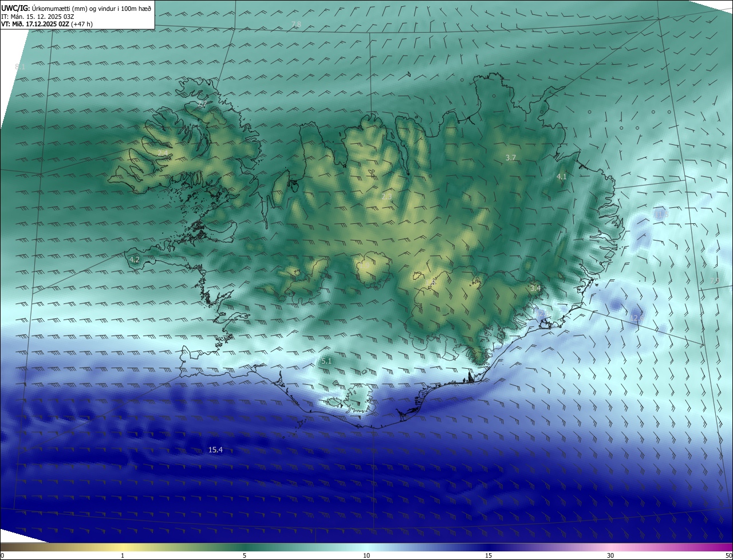Click the 2.3 value label in central Iceland

pyautogui.click(x=387, y=197)
